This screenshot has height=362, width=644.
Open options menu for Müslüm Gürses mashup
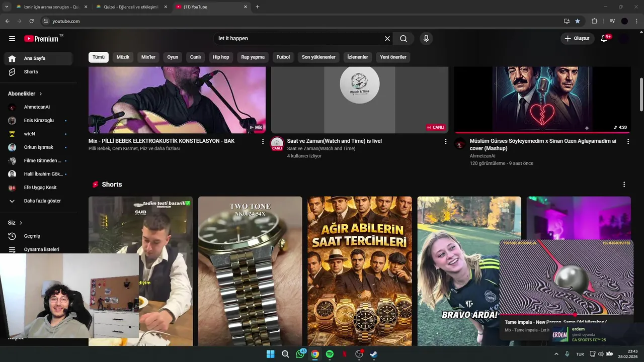628,142
